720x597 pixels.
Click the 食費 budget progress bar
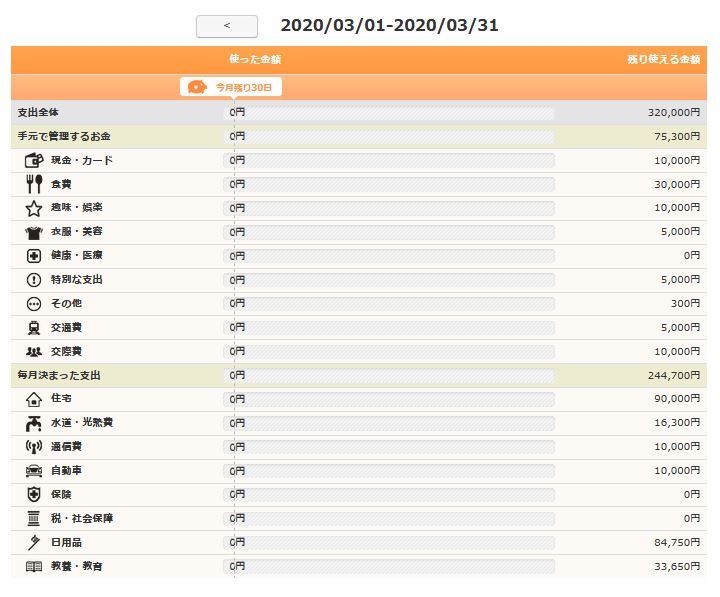(390, 184)
